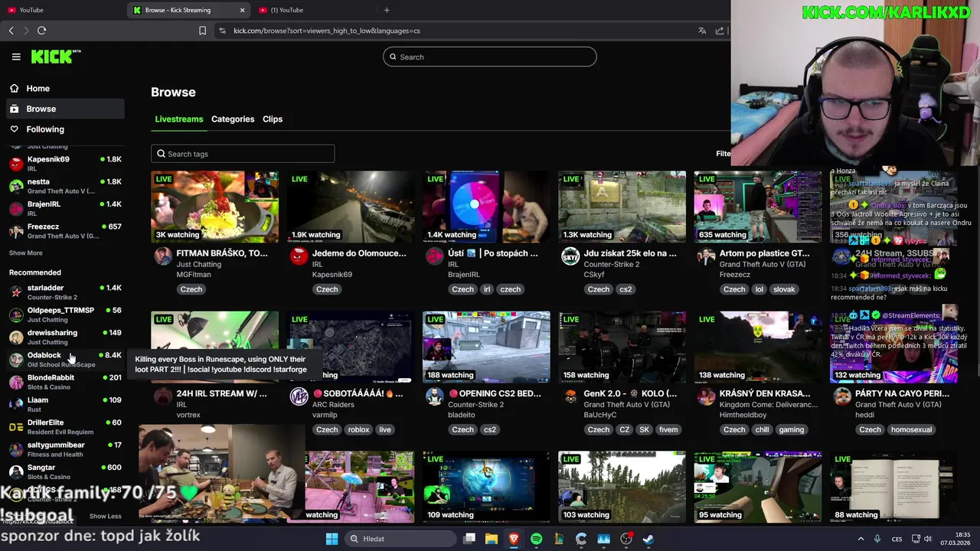Open a new browser tab

tap(387, 10)
